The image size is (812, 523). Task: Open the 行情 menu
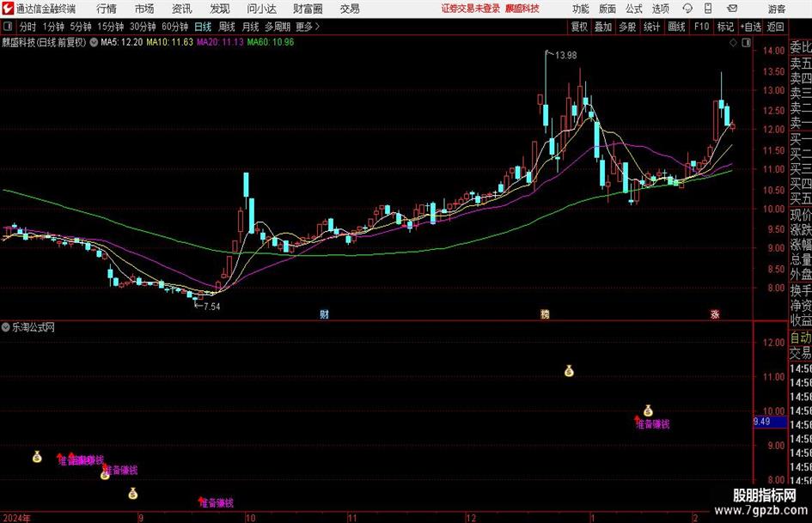[x=107, y=9]
